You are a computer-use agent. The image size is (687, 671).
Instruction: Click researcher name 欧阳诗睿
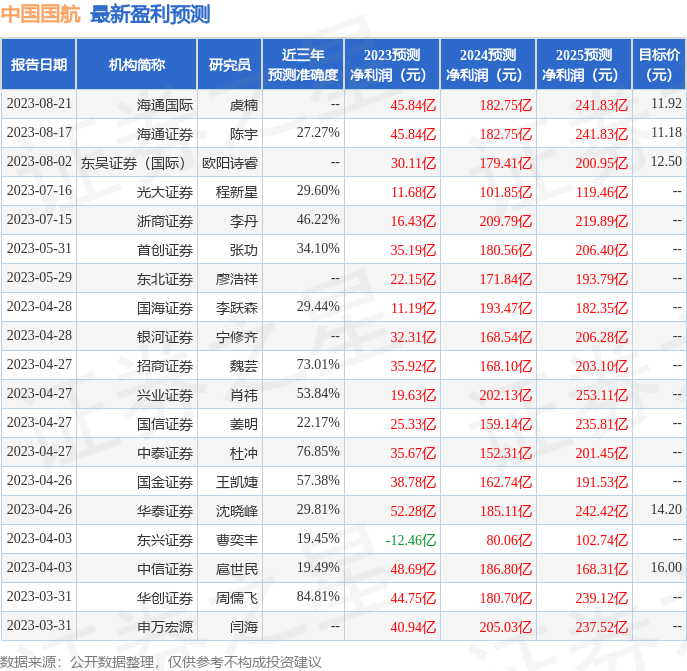[x=230, y=163]
